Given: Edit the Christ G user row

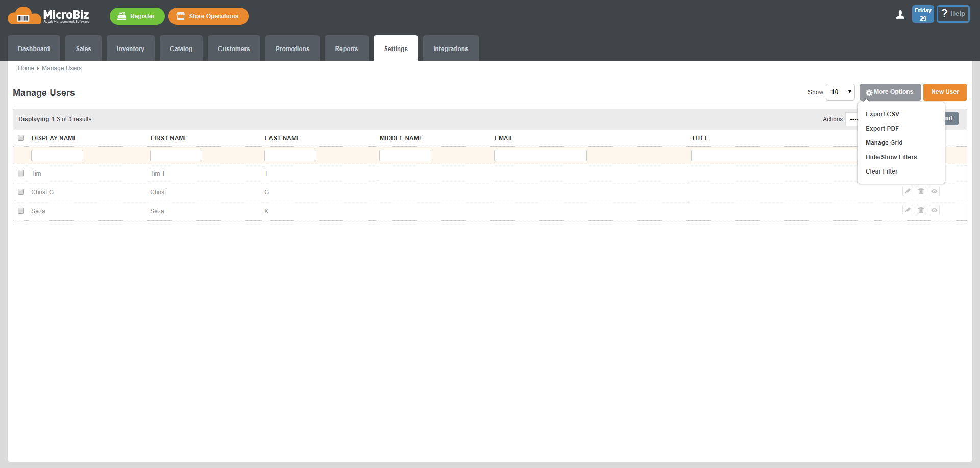Looking at the screenshot, I should [x=908, y=191].
